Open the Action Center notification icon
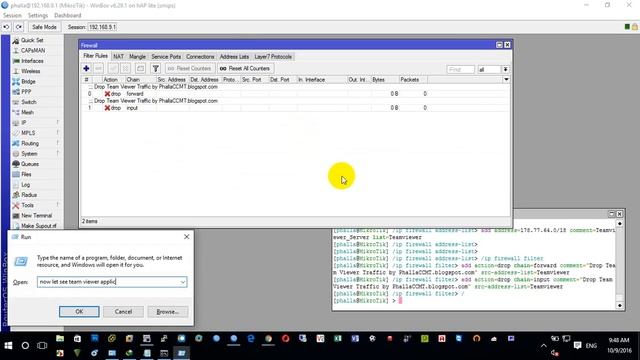 [x=577, y=345]
